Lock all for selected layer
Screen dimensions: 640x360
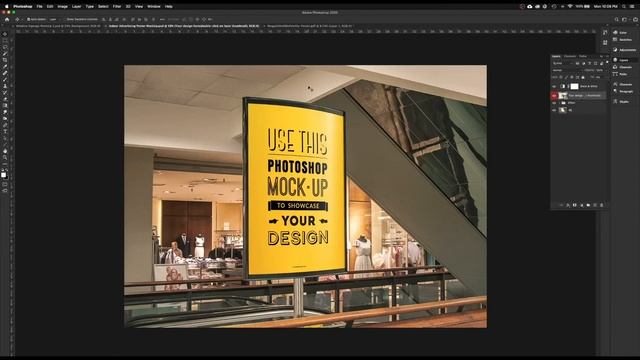pos(583,77)
